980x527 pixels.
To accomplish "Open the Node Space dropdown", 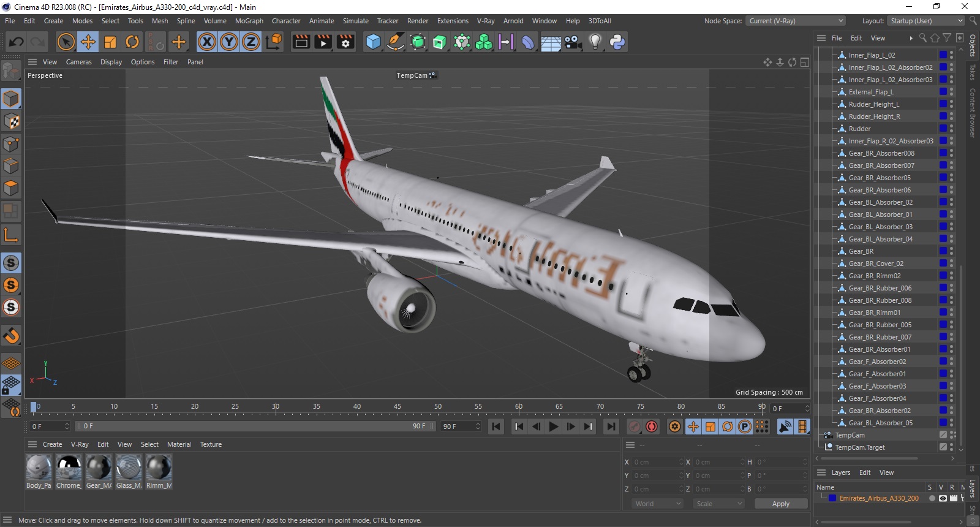I will pos(795,21).
